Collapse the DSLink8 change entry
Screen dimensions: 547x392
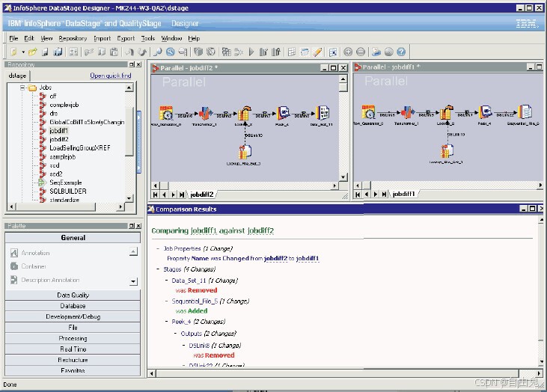tap(184, 346)
